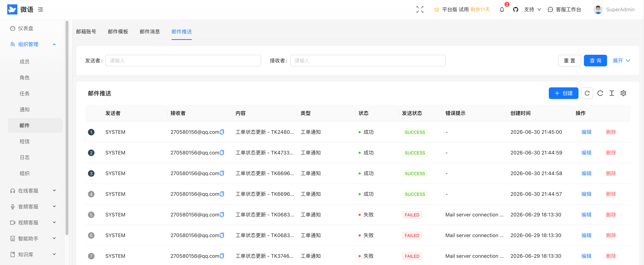The width and height of the screenshot is (644, 265).
Task: Edit the row 1 email push
Action: tap(586, 132)
